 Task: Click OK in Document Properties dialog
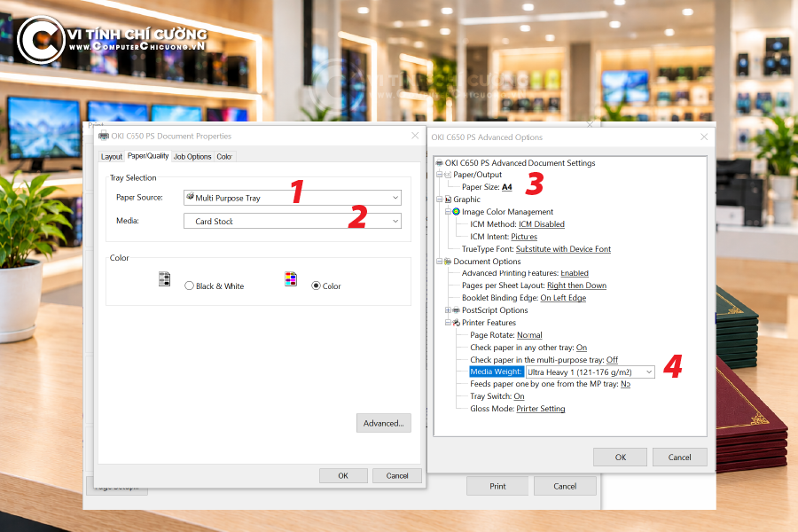pyautogui.click(x=343, y=475)
